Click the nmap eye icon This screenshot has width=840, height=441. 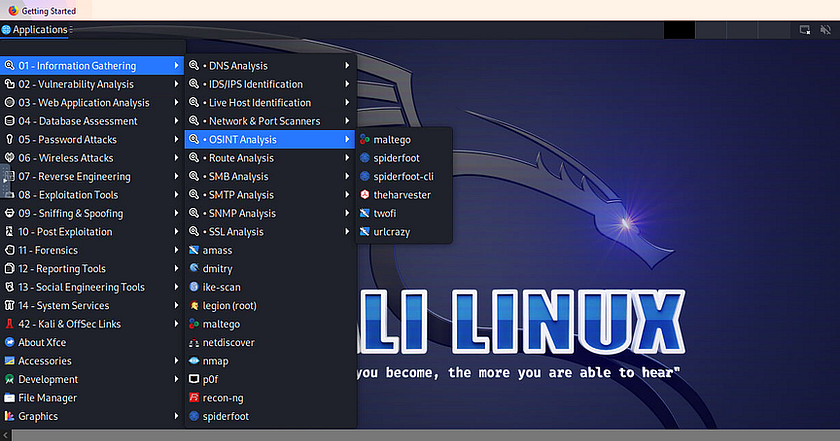[x=194, y=361]
